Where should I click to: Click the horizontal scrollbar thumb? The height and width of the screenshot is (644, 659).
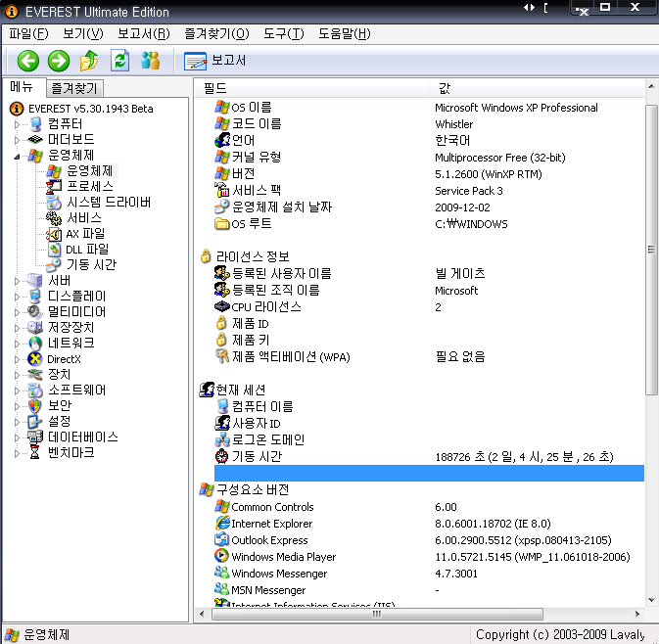click(377, 615)
